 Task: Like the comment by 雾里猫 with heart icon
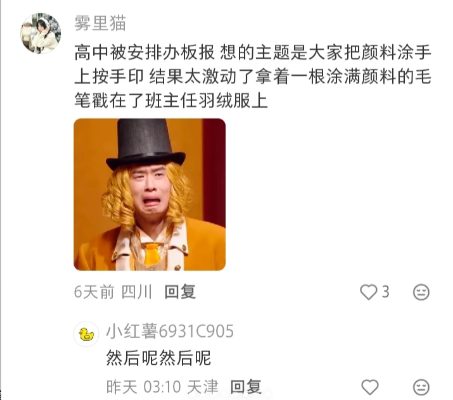tap(369, 292)
